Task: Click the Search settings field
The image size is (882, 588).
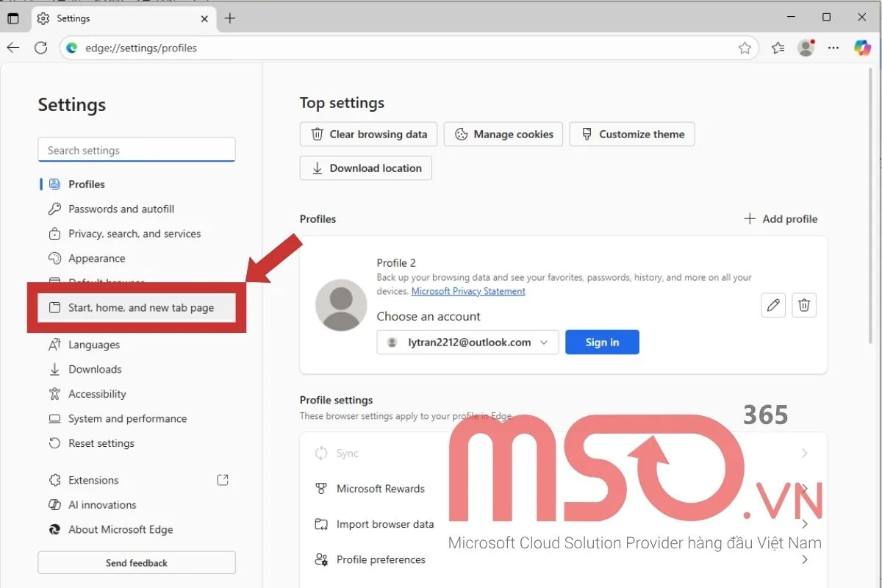Action: tap(136, 150)
